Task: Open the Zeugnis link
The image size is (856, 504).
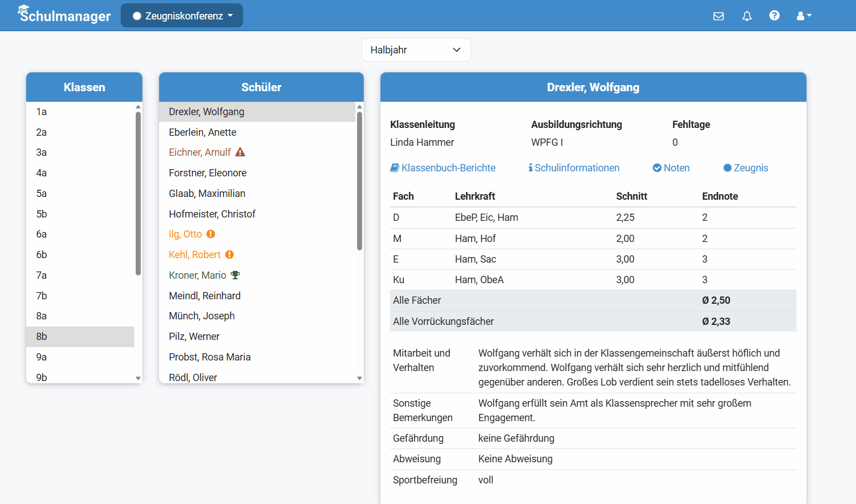Action: pyautogui.click(x=745, y=168)
